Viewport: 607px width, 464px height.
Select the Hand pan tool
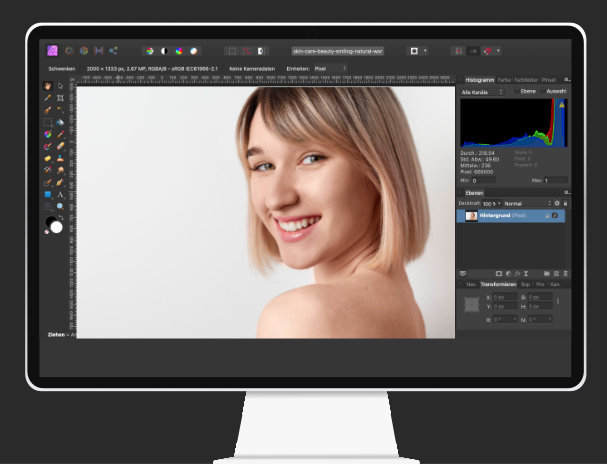(48, 86)
